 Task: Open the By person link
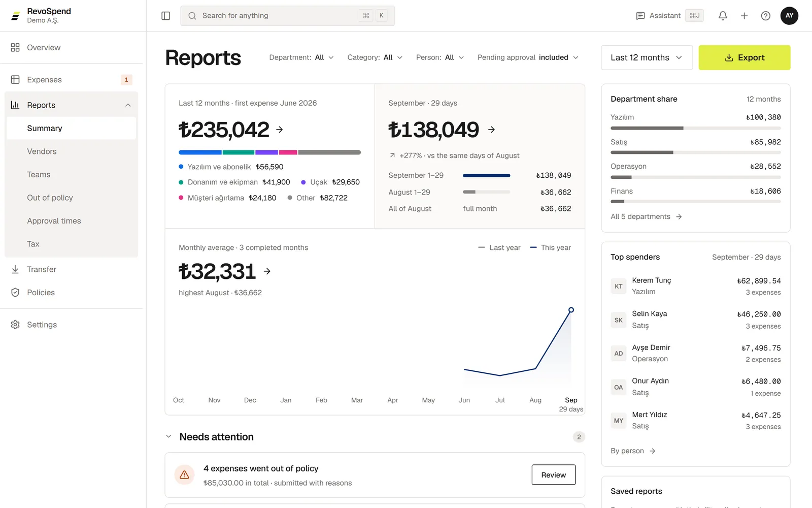pos(633,451)
